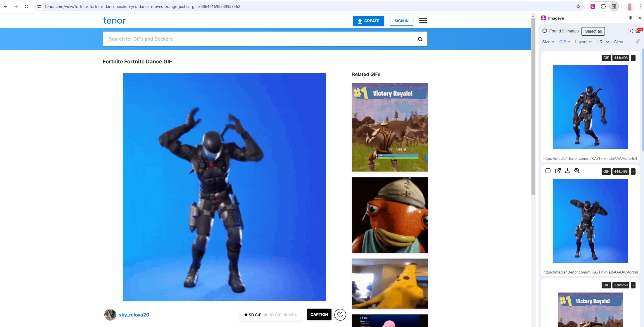The height and width of the screenshot is (327, 644).
Task: Click the Related GIFs heading
Action: pos(366,74)
